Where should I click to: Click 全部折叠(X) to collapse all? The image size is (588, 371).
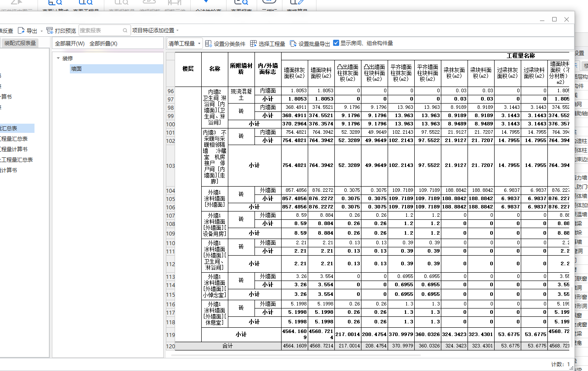103,43
